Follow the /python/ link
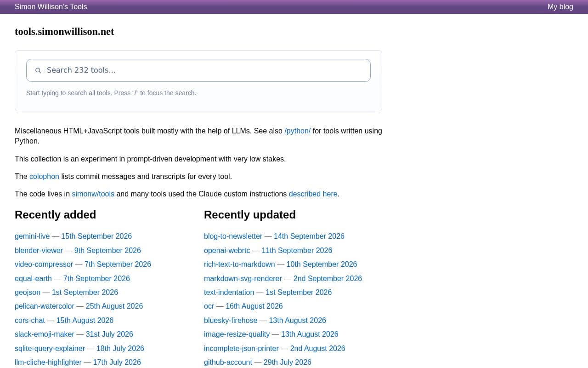This screenshot has width=588, height=368. [x=298, y=131]
